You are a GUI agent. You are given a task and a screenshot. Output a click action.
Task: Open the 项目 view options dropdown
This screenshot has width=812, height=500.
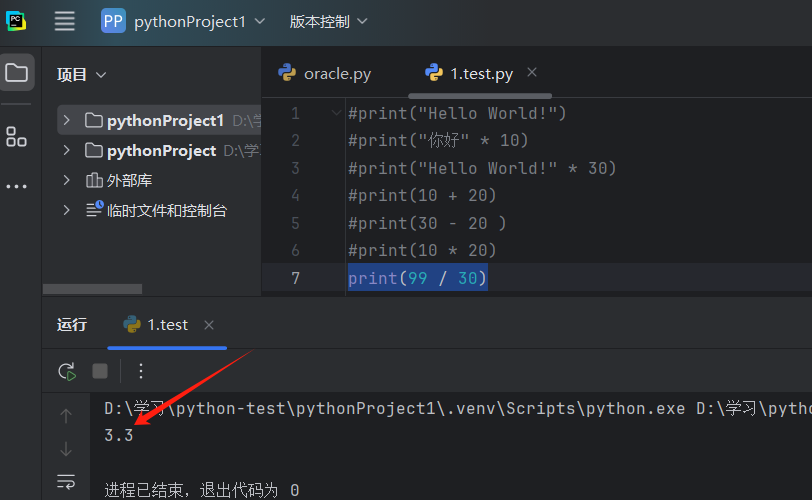click(82, 74)
